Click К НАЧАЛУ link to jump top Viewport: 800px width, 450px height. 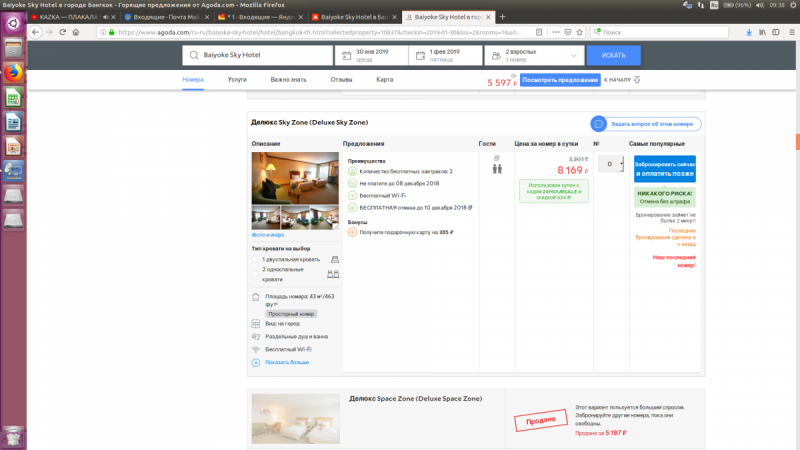click(x=622, y=80)
